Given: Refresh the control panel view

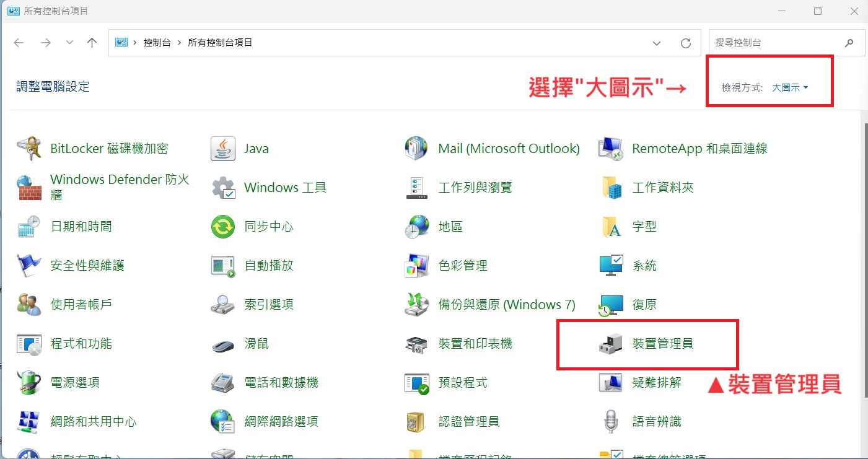Looking at the screenshot, I should 686,43.
